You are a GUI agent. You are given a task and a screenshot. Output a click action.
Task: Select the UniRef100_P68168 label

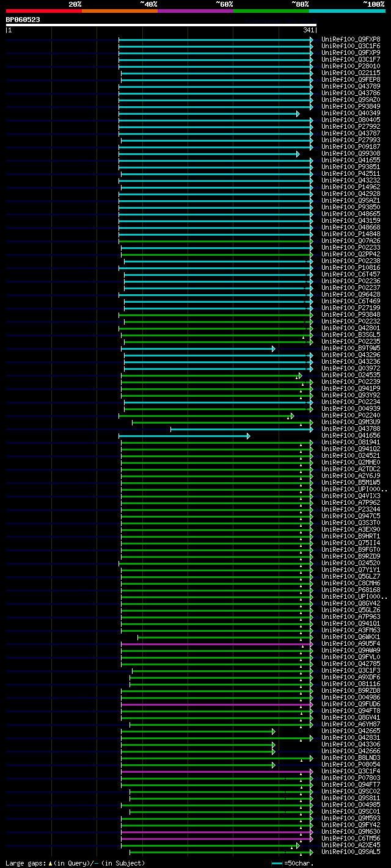(351, 590)
